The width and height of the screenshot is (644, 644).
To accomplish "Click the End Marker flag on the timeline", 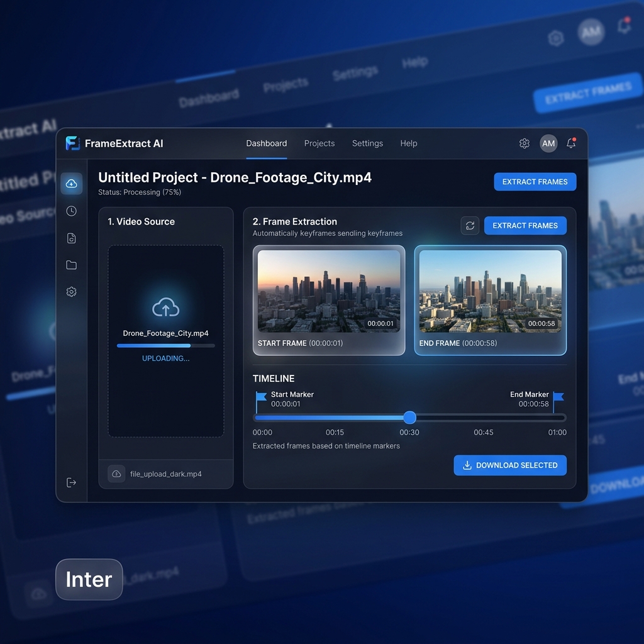I will pos(558,401).
